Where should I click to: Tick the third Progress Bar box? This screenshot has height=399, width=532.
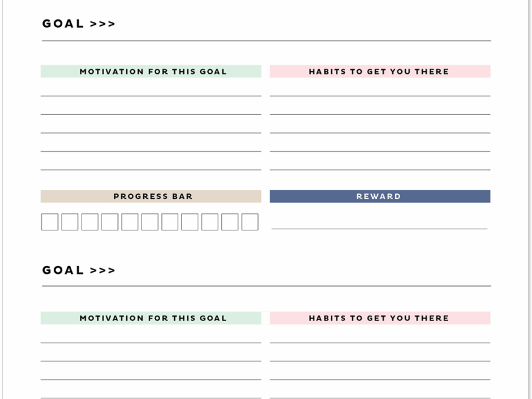(89, 222)
